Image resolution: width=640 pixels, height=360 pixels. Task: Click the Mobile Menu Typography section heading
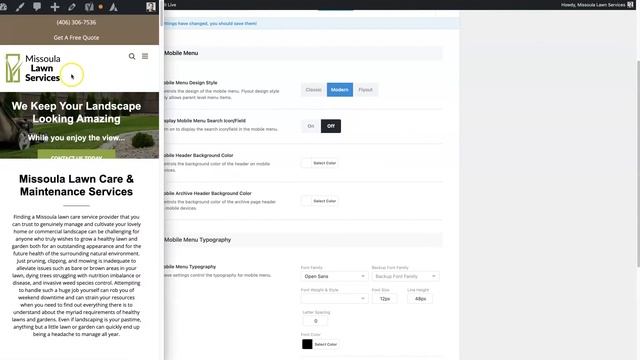[198, 240]
